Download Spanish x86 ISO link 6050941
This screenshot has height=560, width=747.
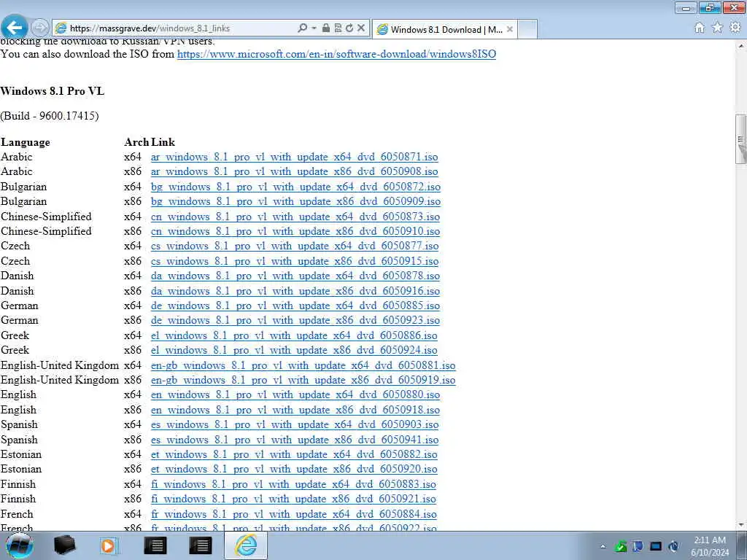295,440
